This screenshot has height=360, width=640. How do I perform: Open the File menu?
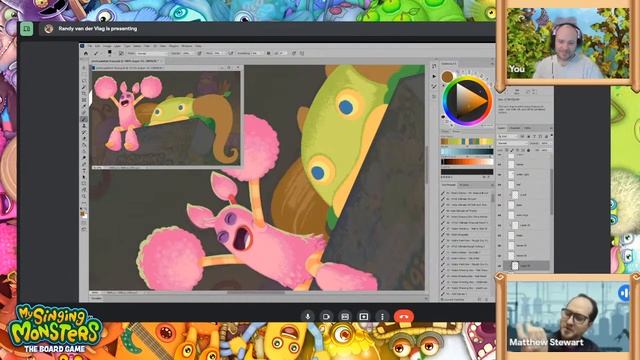click(90, 46)
